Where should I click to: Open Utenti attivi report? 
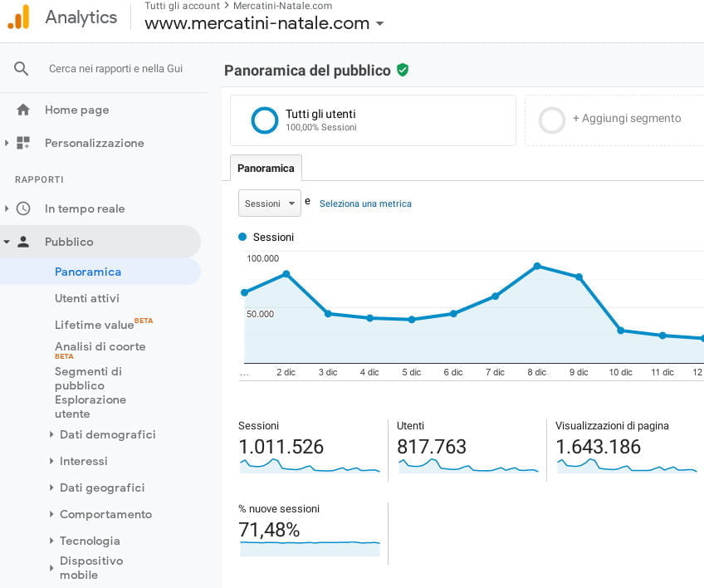(x=87, y=298)
